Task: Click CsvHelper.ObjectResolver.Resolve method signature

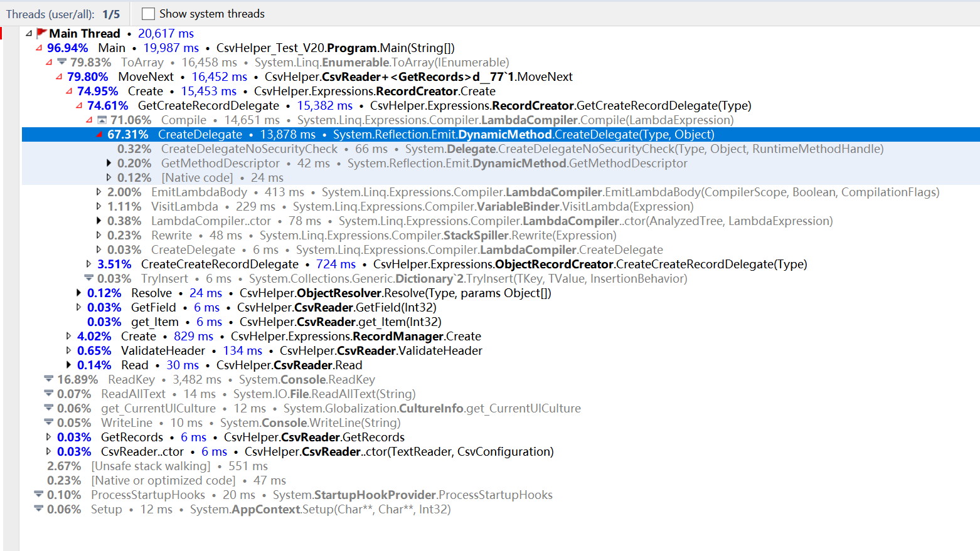Action: (395, 293)
